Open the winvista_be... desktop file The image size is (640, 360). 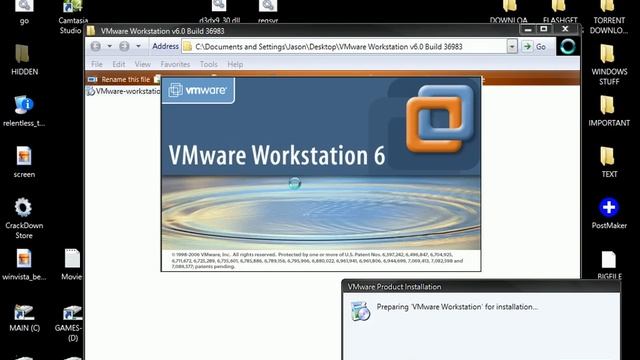click(x=24, y=259)
